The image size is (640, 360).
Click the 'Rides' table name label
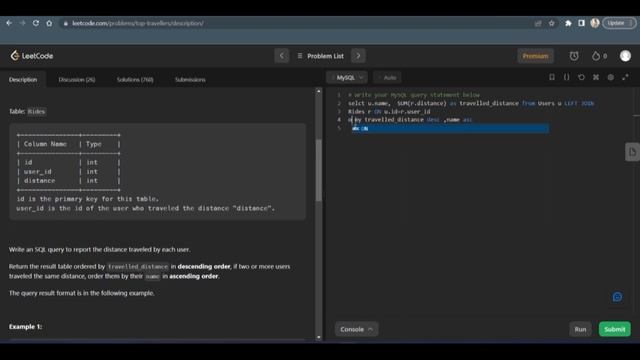36,111
